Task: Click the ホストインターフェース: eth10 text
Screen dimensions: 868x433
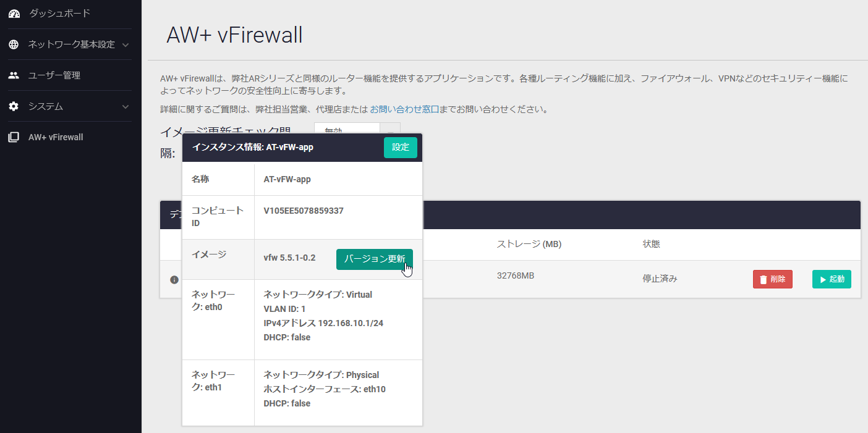Action: point(325,389)
